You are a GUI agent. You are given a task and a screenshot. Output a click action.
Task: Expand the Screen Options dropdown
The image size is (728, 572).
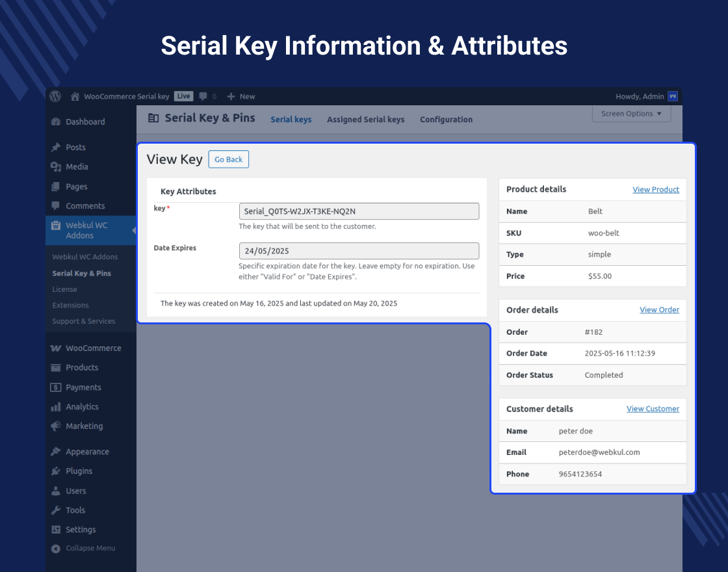coord(631,113)
